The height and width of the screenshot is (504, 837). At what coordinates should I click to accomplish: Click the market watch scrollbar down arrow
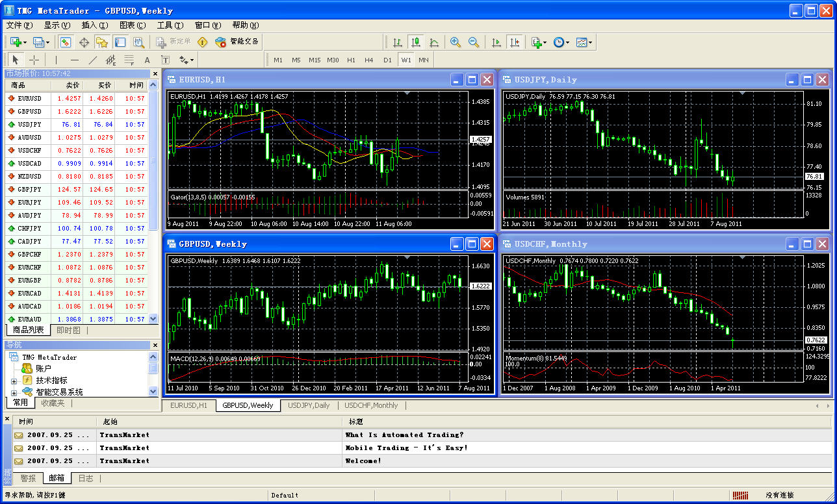click(x=153, y=319)
